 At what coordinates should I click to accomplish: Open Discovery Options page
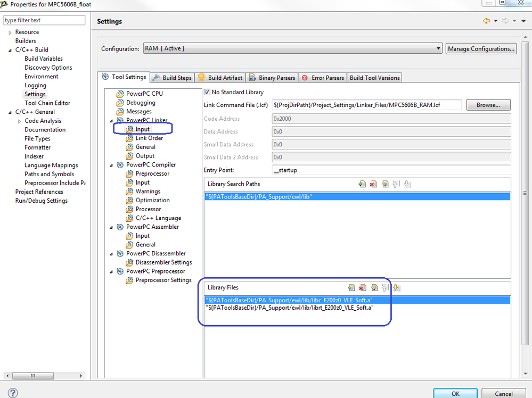[x=48, y=68]
